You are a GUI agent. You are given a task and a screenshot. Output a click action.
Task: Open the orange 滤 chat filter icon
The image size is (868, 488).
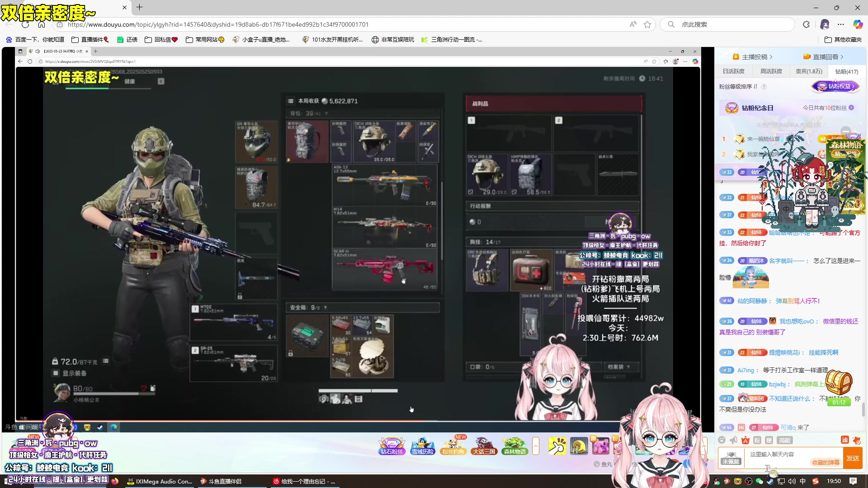[x=844, y=440]
